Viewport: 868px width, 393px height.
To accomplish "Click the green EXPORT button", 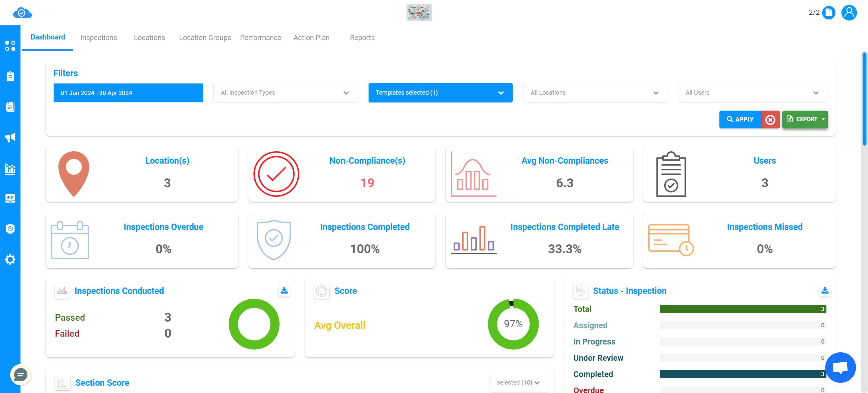I will click(x=805, y=120).
